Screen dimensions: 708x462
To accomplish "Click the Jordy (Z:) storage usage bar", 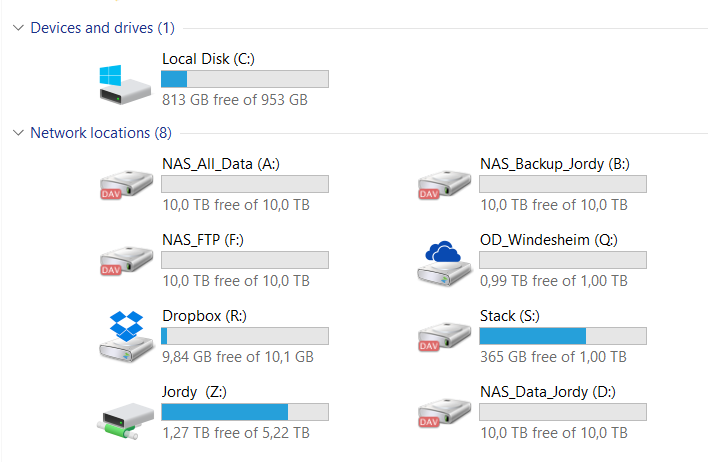I will (x=245, y=412).
